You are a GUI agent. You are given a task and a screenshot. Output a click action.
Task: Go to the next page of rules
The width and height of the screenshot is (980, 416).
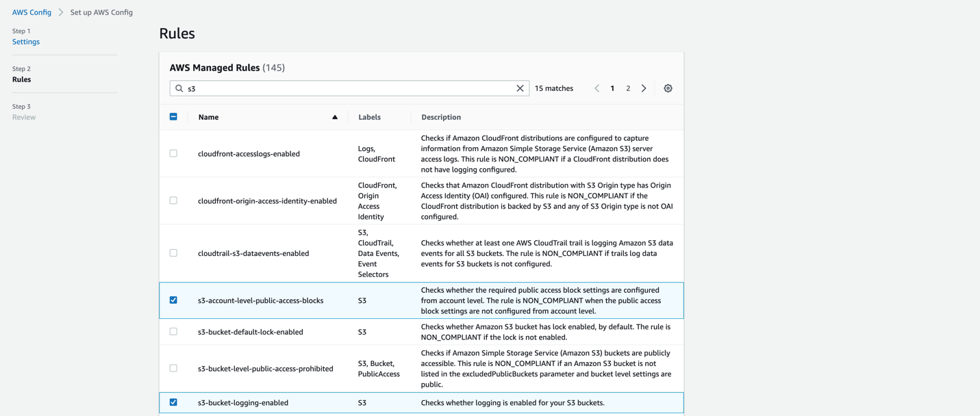[x=643, y=88]
